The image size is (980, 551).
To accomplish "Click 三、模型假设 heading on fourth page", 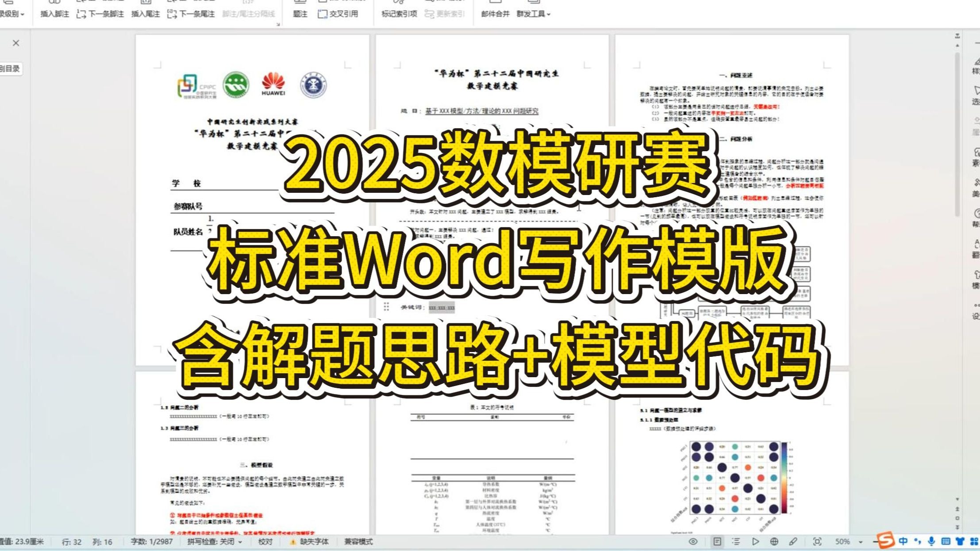I will coord(256,465).
